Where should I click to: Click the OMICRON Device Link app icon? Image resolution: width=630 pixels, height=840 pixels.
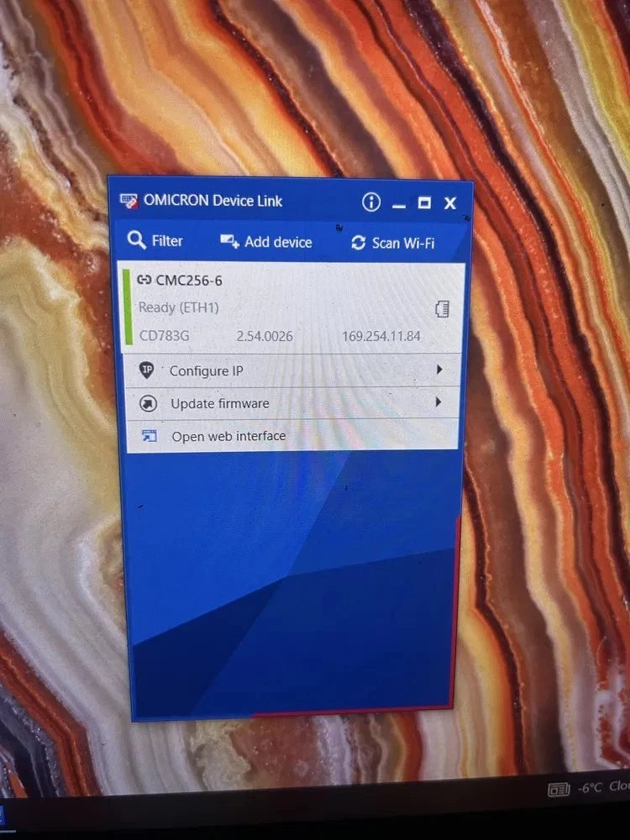coord(129,202)
